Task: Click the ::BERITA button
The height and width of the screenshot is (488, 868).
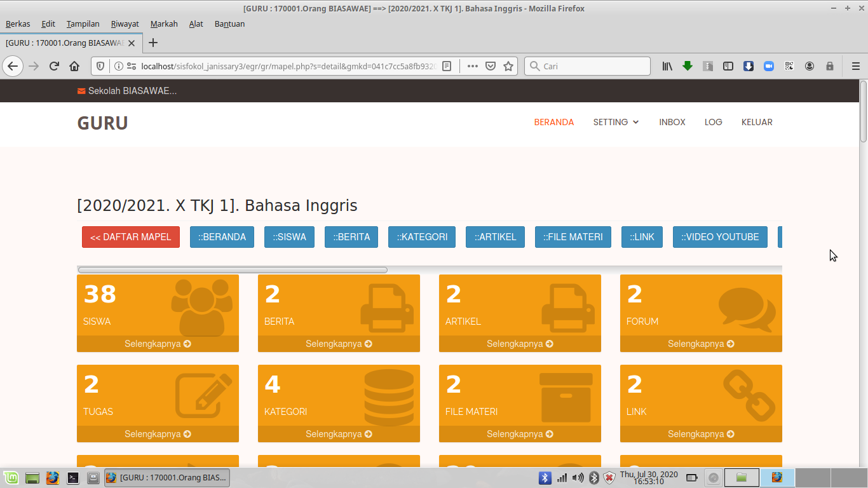Action: 351,237
